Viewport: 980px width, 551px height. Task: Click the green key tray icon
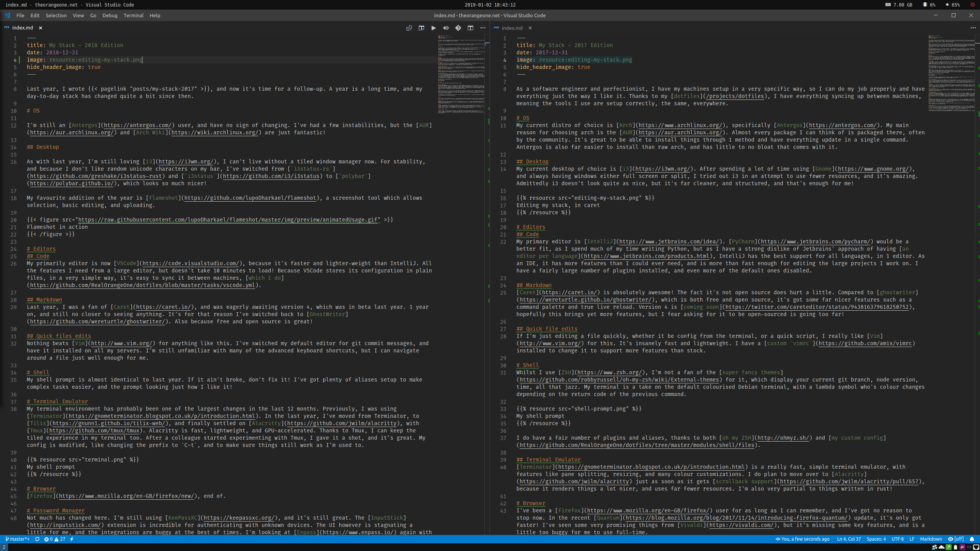(949, 547)
